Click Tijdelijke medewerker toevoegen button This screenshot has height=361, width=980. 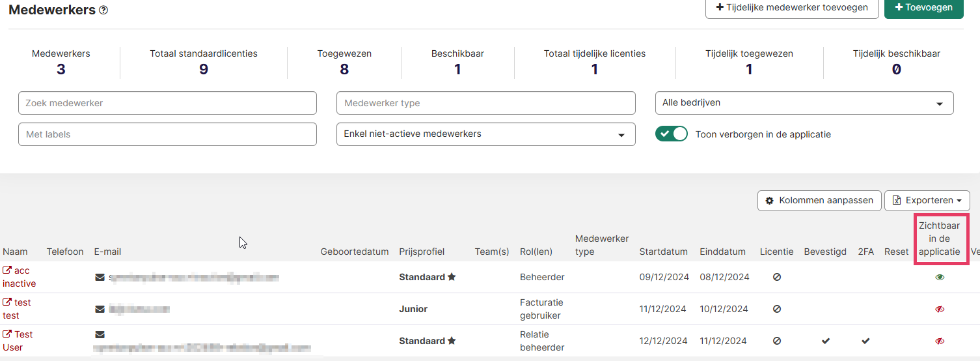click(x=791, y=8)
